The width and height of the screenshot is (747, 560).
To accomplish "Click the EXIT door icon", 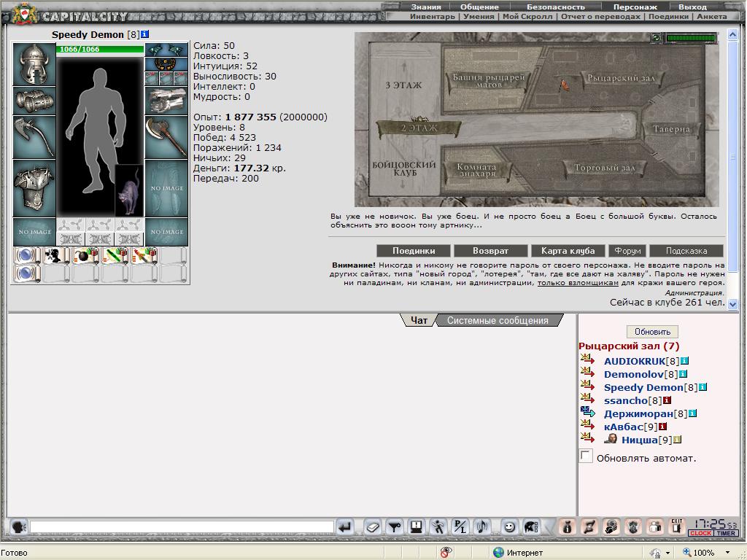I will (677, 526).
